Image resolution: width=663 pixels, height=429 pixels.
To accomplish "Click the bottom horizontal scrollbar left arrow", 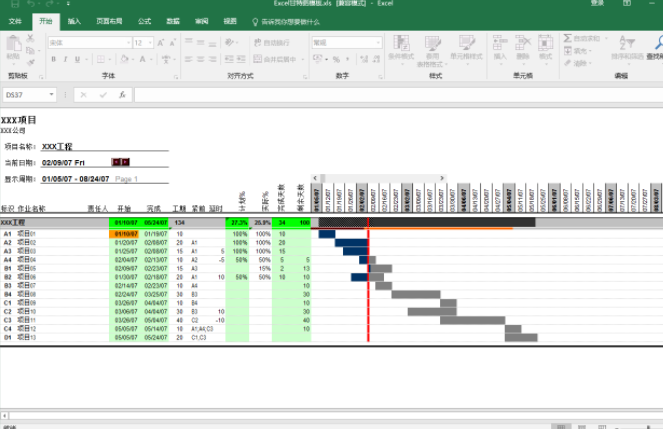I will 5,416.
